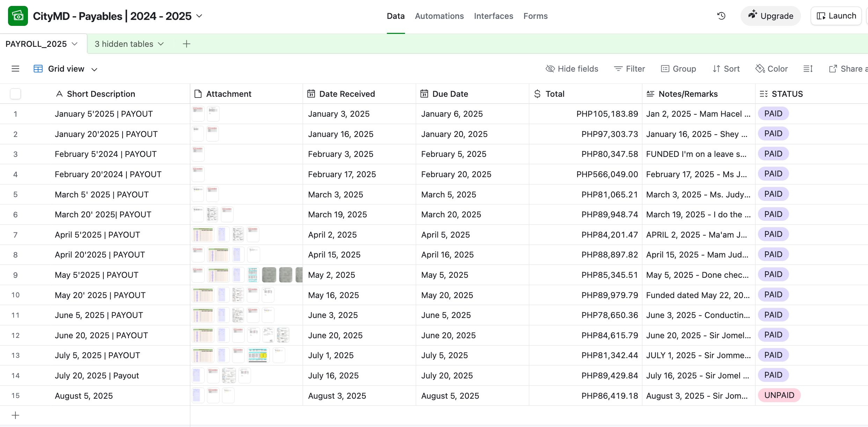Open the Filter options
Image resolution: width=868 pixels, height=427 pixels.
coord(630,69)
